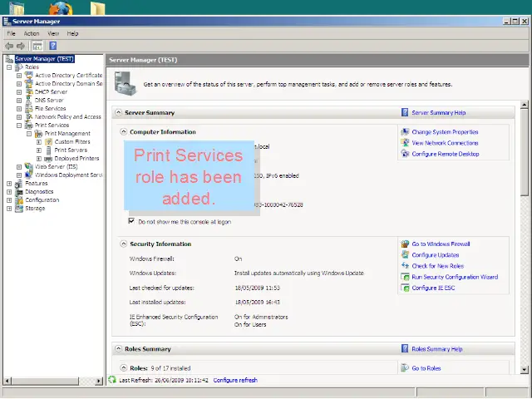The width and height of the screenshot is (532, 399).
Task: Click the Roles Summary Help icon
Action: [x=405, y=348]
